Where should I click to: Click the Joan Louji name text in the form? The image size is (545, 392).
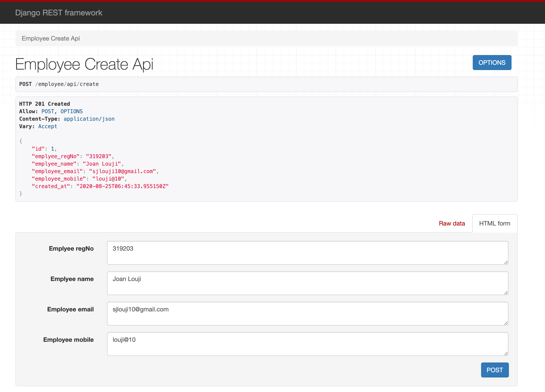(127, 279)
